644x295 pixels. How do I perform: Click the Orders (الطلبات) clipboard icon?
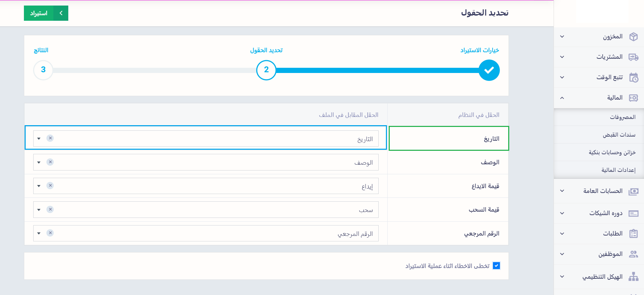633,234
